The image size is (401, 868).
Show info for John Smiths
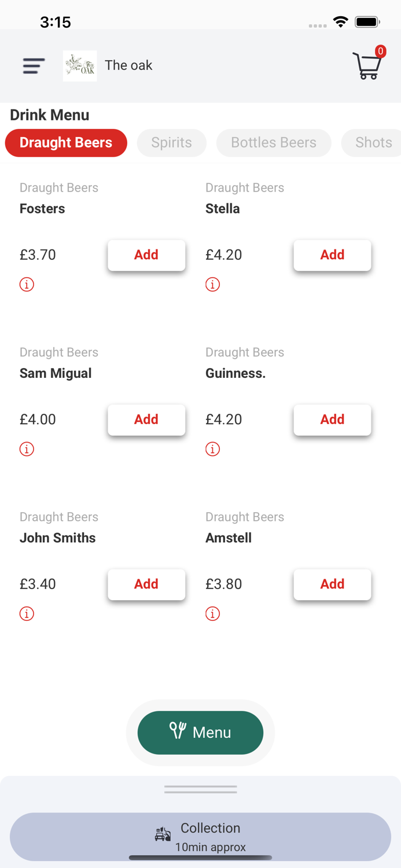(x=27, y=614)
